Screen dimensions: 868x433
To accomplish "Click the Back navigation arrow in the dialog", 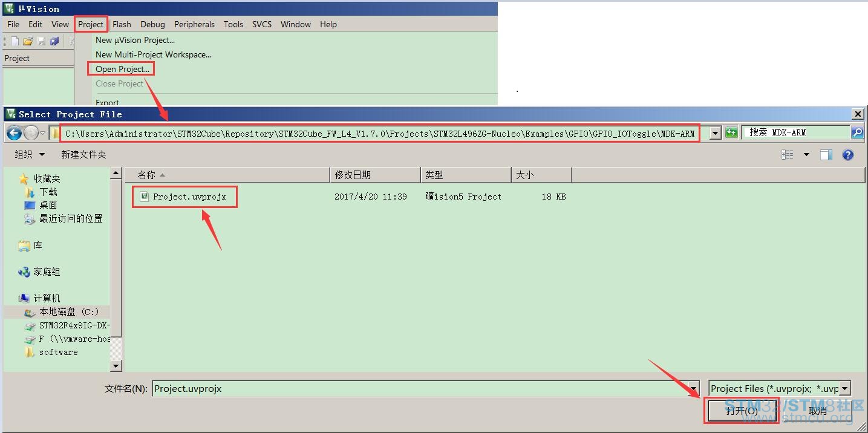I will 15,132.
